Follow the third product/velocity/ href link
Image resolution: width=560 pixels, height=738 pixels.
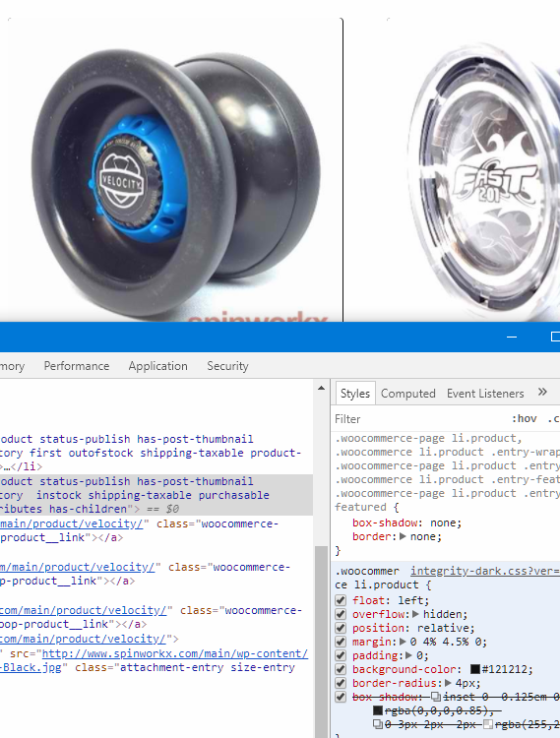(84, 610)
